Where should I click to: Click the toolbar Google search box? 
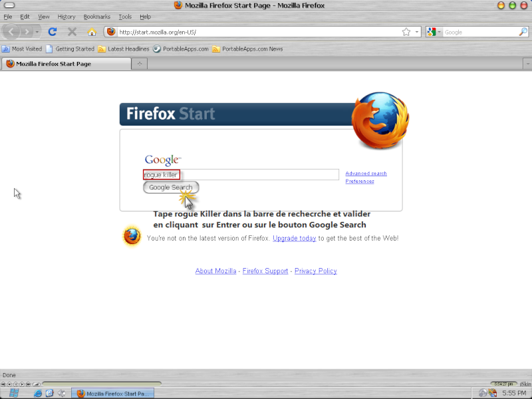click(480, 32)
